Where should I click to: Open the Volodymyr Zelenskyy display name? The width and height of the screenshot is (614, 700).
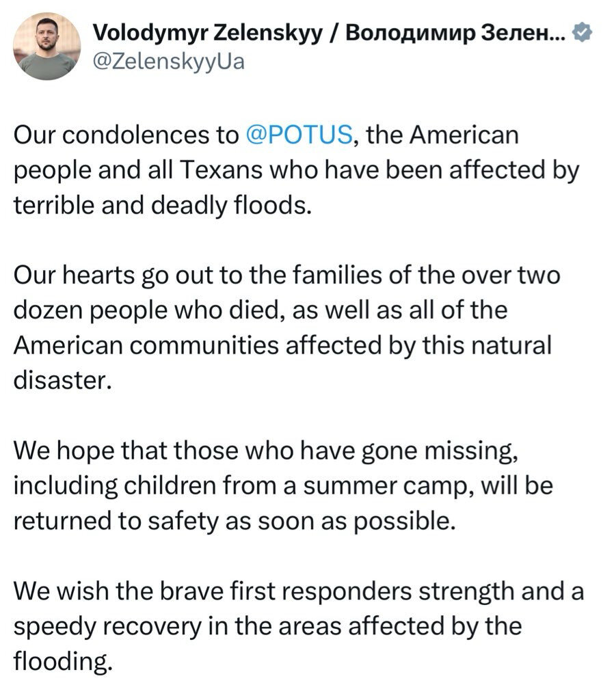click(208, 33)
